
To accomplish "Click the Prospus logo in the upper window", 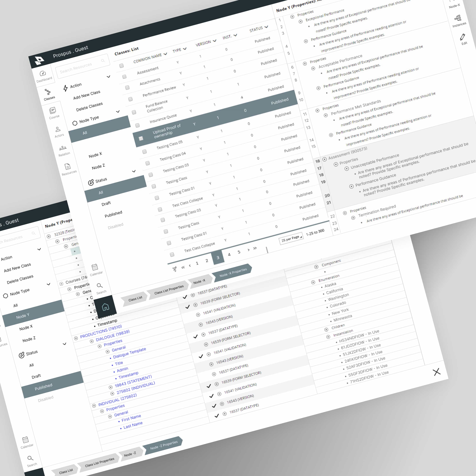I will coord(39,60).
